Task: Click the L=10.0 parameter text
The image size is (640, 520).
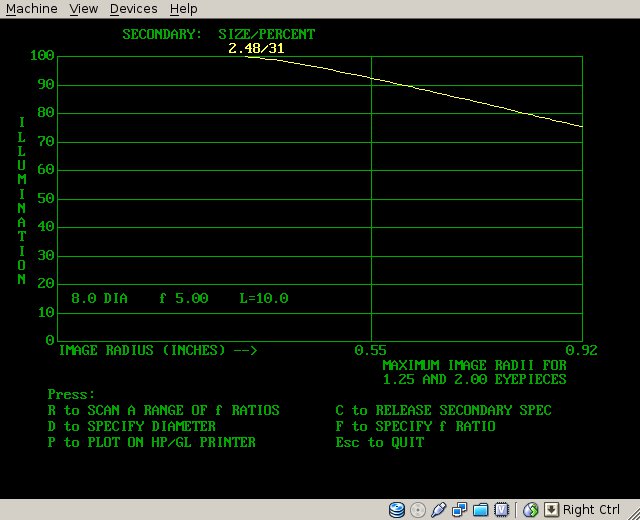Action: click(x=264, y=298)
